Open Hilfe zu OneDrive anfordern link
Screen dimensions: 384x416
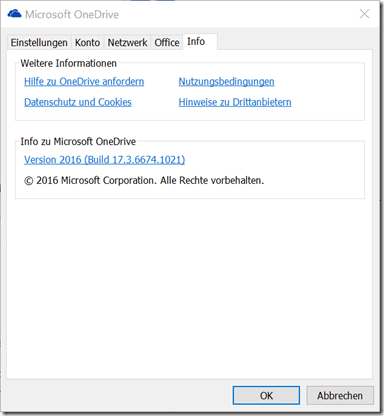click(x=84, y=82)
